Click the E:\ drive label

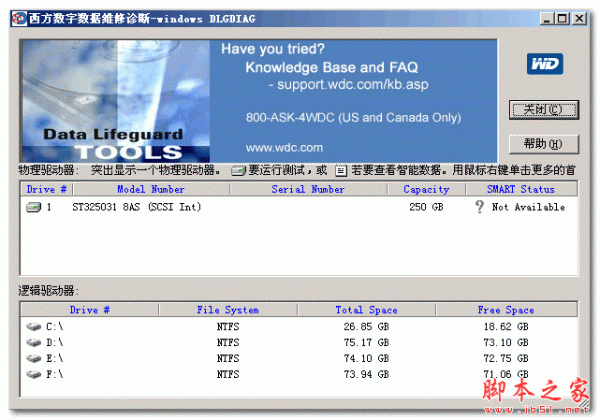55,358
